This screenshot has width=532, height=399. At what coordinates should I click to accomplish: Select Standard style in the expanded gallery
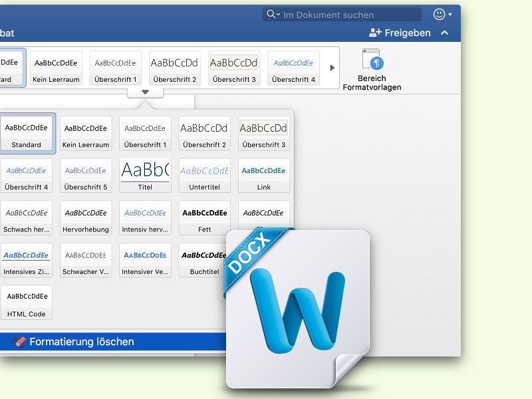[x=27, y=133]
